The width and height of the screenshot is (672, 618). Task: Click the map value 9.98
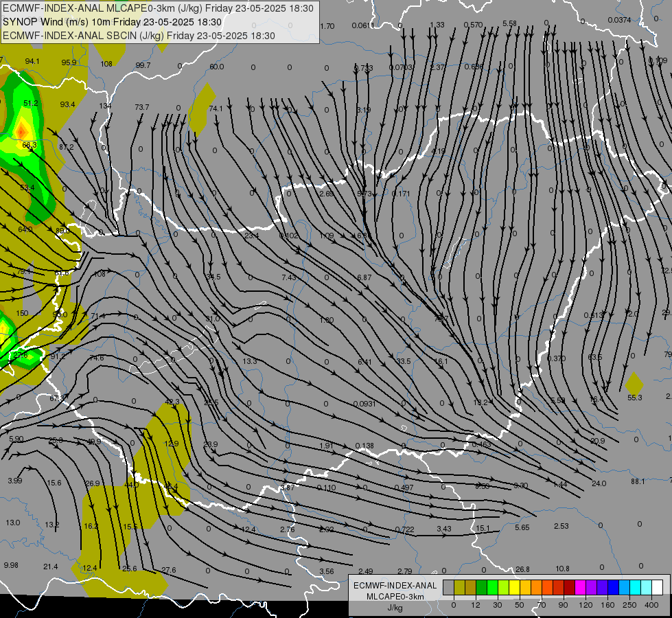click(x=11, y=565)
